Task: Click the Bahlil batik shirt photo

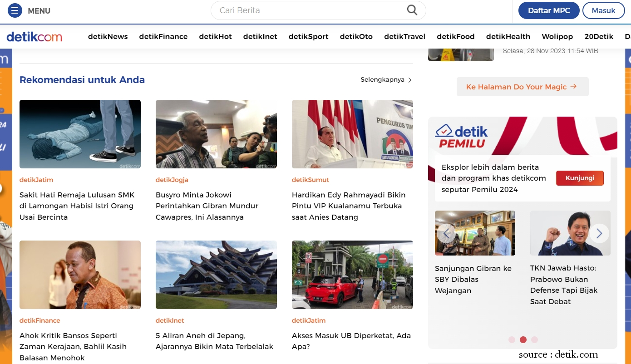Action: click(x=80, y=275)
